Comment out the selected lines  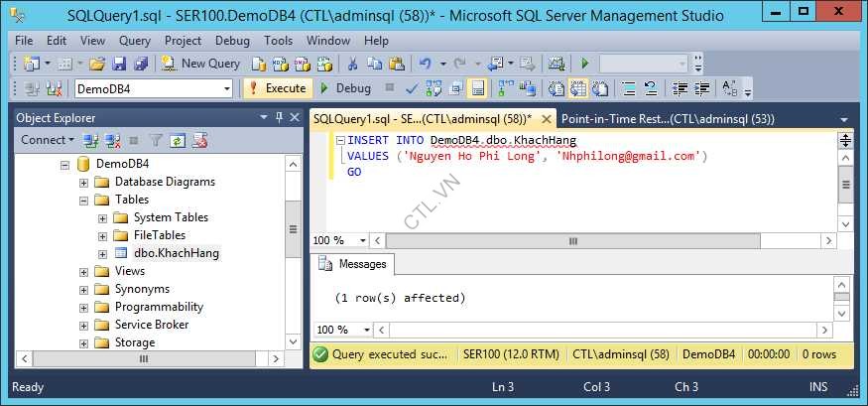(x=628, y=88)
